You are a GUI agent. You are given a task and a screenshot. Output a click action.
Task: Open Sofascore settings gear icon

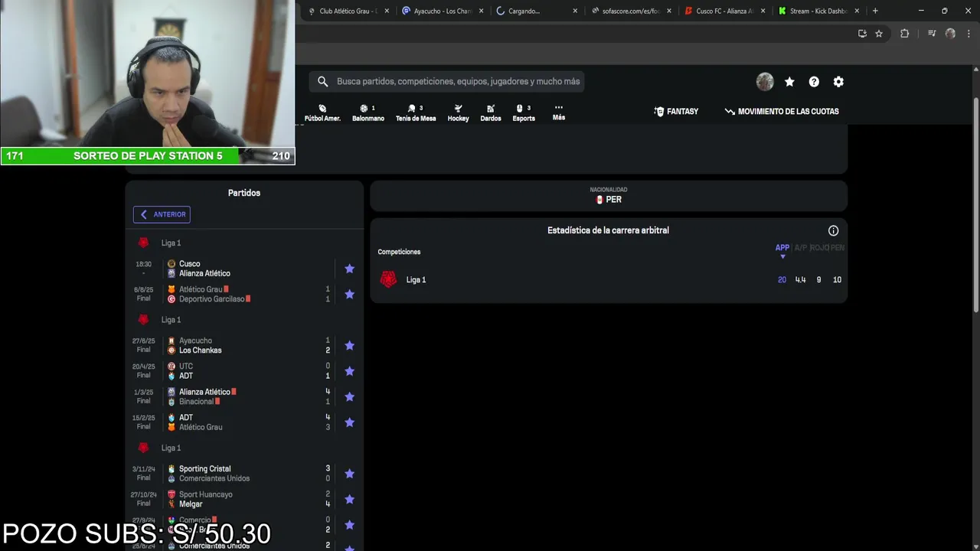coord(838,82)
